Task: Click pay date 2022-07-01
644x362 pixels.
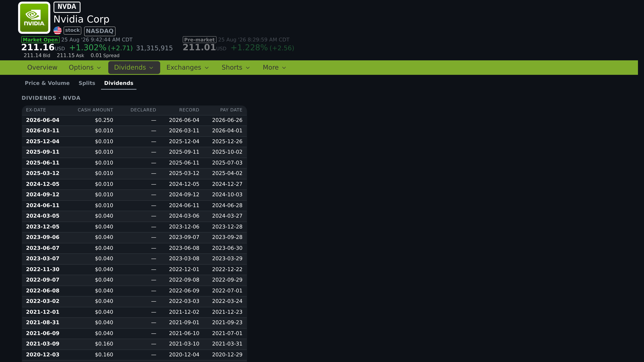Action: [227, 291]
